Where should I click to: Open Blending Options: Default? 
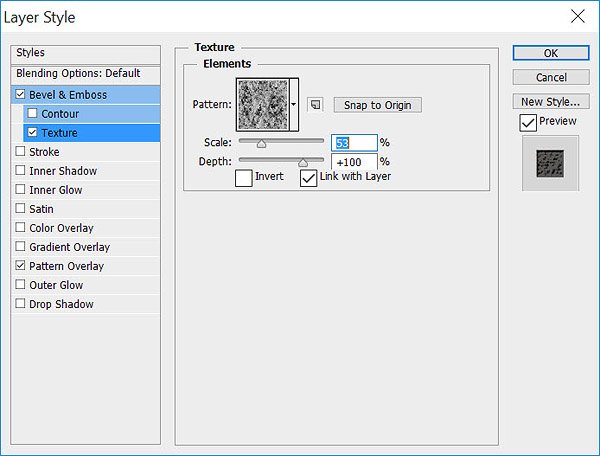(x=86, y=75)
